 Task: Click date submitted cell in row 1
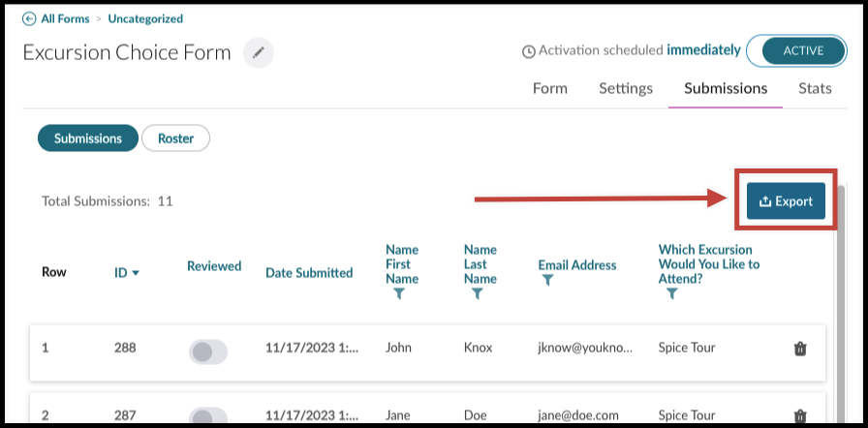312,348
